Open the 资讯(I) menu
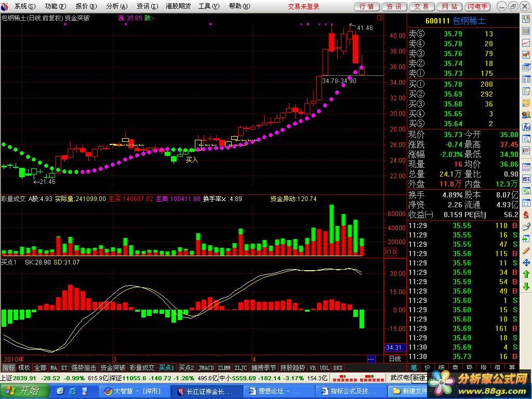Image resolution: width=532 pixels, height=399 pixels. point(147,6)
